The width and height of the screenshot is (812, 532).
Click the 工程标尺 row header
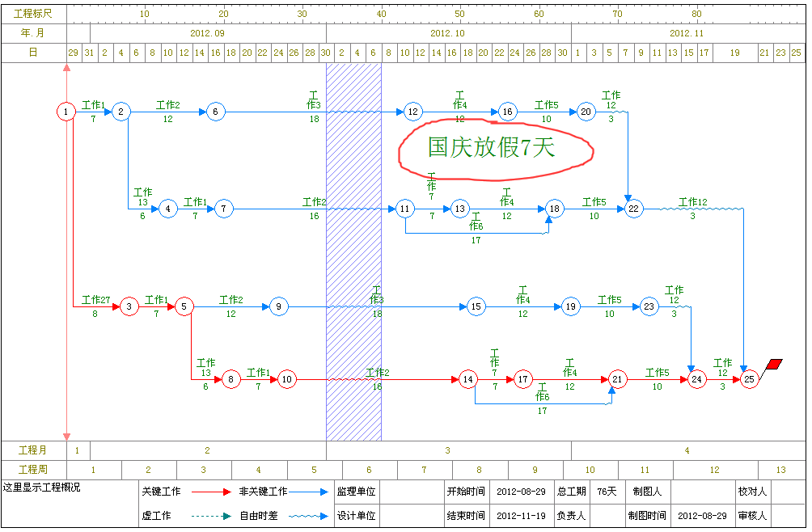pos(33,14)
